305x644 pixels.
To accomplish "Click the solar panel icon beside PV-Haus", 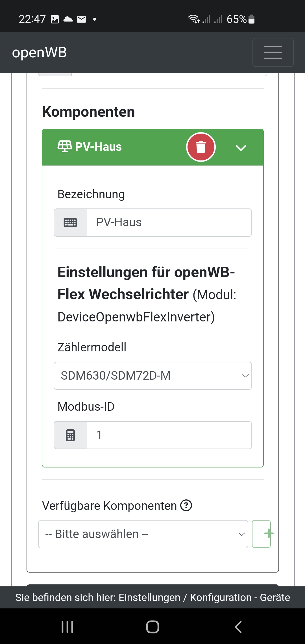I will coord(65,147).
